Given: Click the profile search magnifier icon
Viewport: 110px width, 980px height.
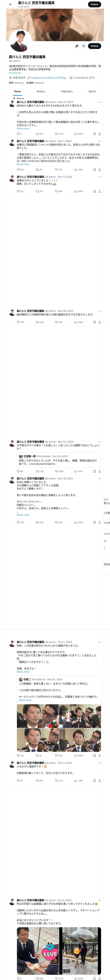Looking at the screenshot, I should [x=84, y=46].
